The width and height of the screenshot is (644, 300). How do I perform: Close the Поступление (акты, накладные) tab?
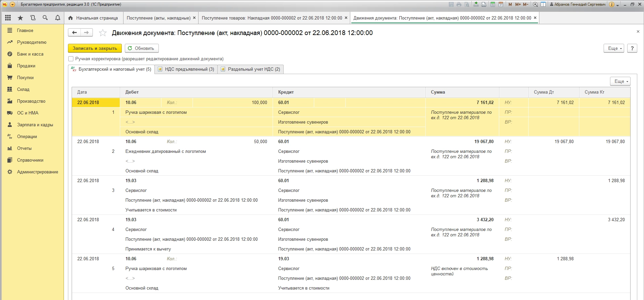194,18
